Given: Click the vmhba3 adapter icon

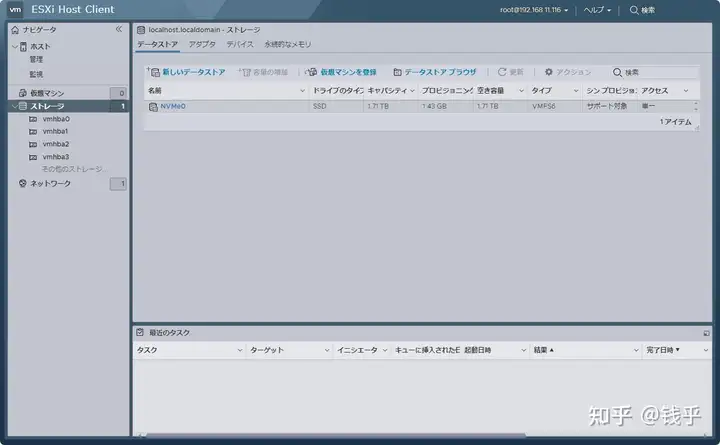Looking at the screenshot, I should (33, 157).
